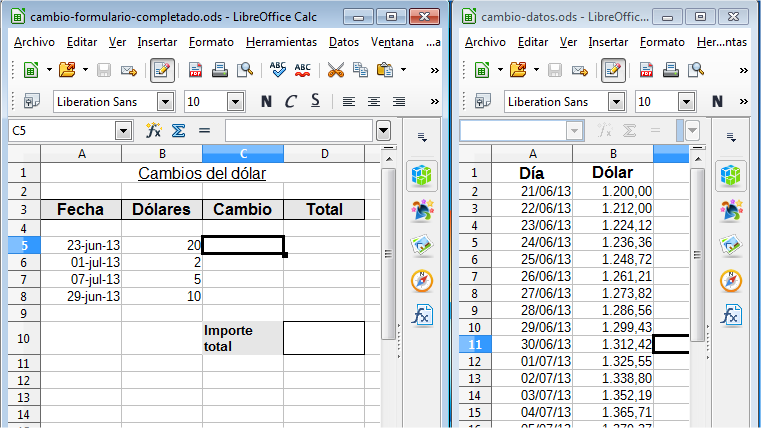This screenshot has height=428, width=761.
Task: Click vertical scrollbar in cambio-datos sheet
Action: [x=697, y=255]
